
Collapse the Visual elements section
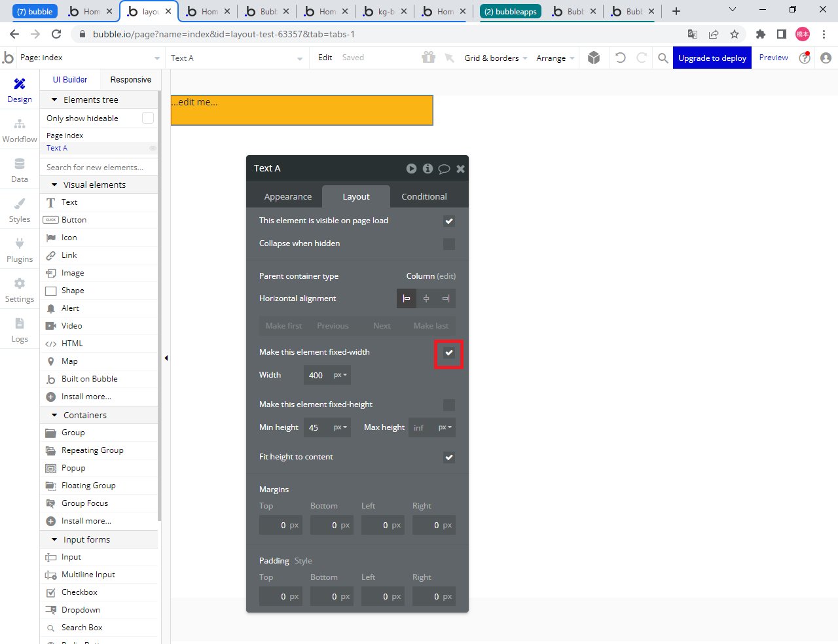[x=54, y=185]
